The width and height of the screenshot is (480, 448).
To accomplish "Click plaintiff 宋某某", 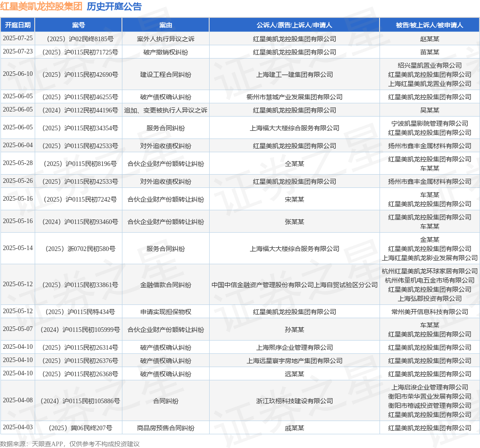I will tap(294, 199).
